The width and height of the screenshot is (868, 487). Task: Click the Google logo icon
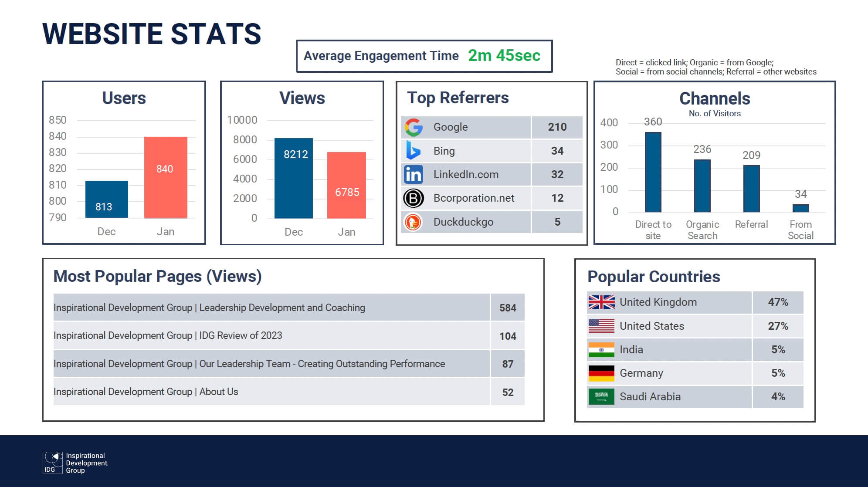click(414, 127)
